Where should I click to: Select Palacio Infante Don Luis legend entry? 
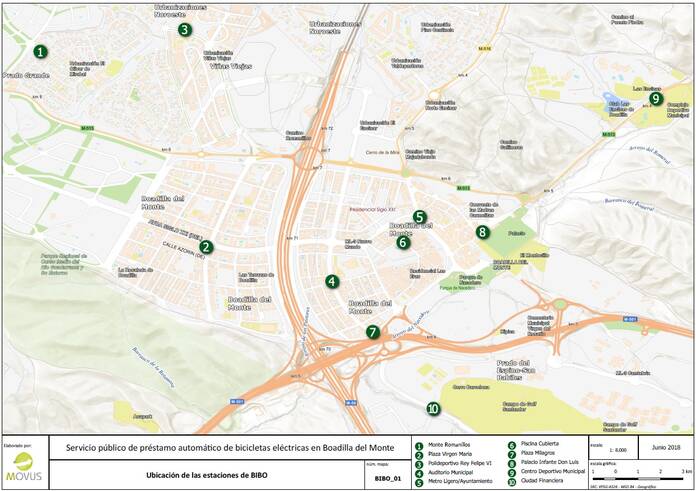tap(549, 464)
